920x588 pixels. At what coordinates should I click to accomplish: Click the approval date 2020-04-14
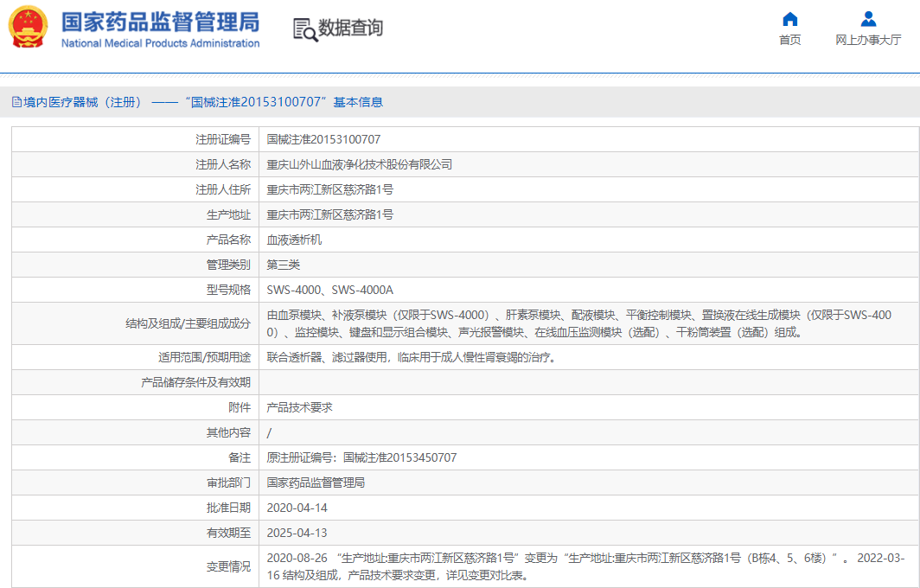297,508
